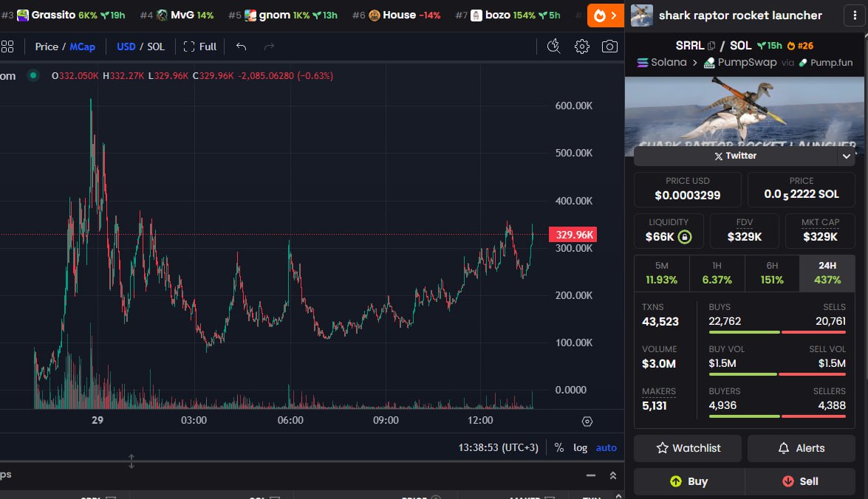The width and height of the screenshot is (868, 499).
Task: Click the PRICE 2222 SOL box
Action: pyautogui.click(x=801, y=189)
